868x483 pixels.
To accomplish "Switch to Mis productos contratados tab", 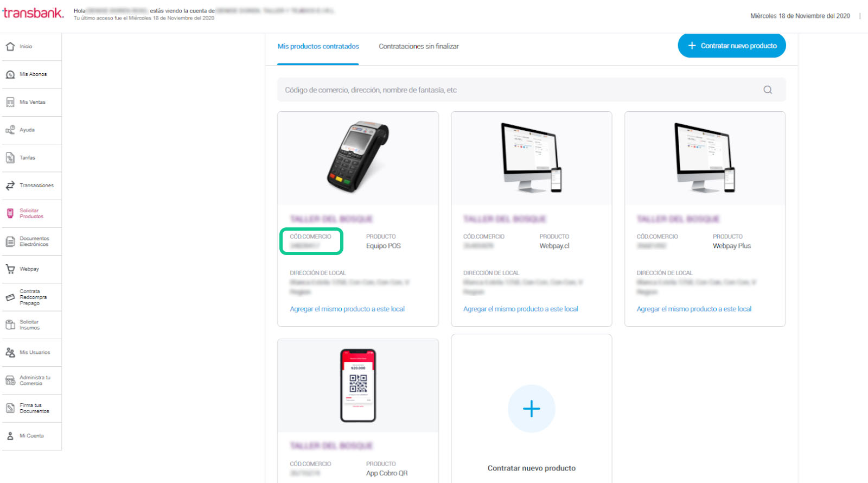I will [x=318, y=47].
